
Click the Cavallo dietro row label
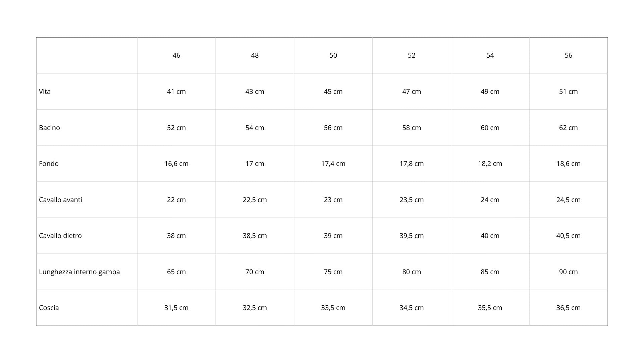[x=60, y=236]
